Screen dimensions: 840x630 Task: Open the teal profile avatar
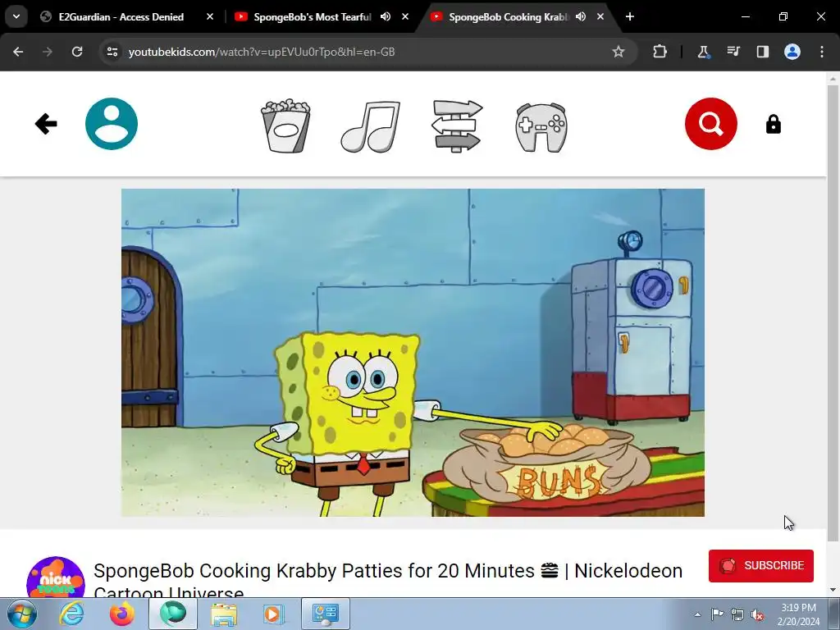tap(112, 124)
